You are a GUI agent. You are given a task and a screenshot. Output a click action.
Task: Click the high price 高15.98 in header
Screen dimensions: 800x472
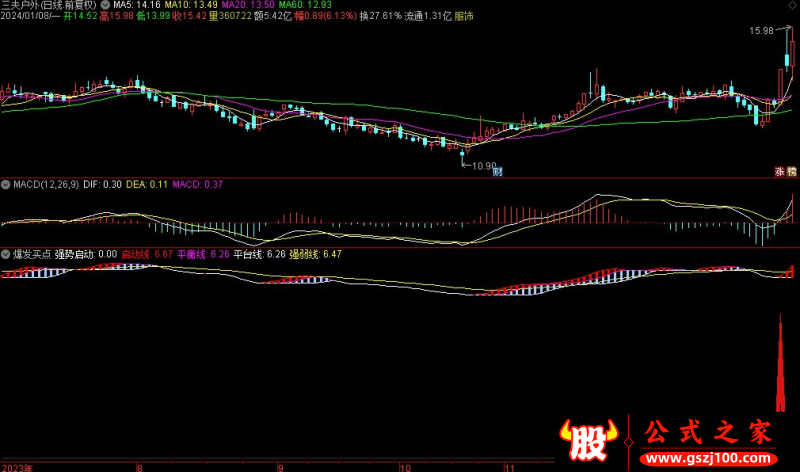[117, 16]
